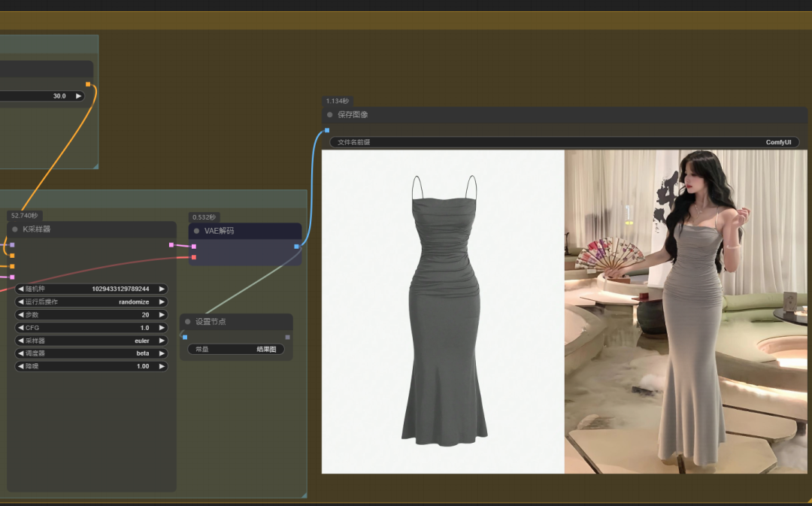Viewport: 812px width, 506px height.
Task: Click the pink image output socket on VAE解码 node
Action: pyautogui.click(x=297, y=246)
